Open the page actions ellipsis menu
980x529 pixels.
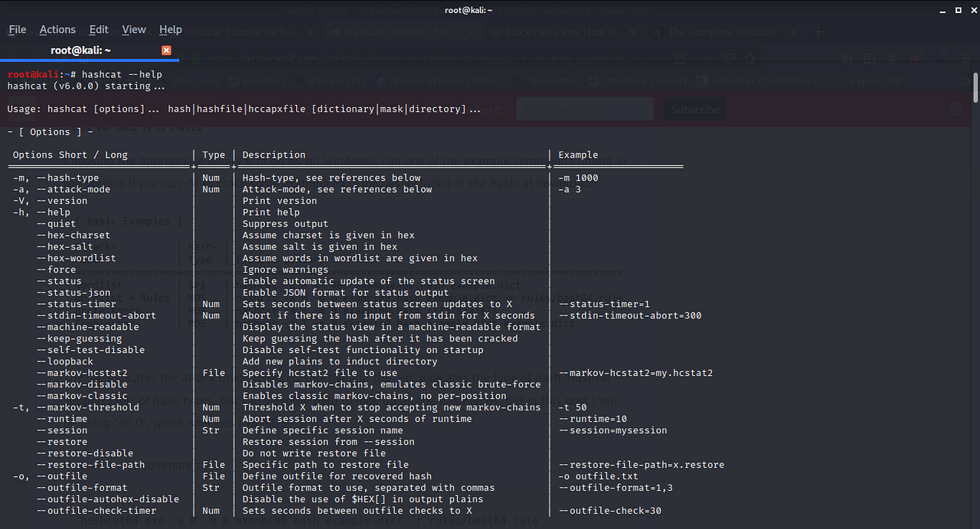pos(710,57)
